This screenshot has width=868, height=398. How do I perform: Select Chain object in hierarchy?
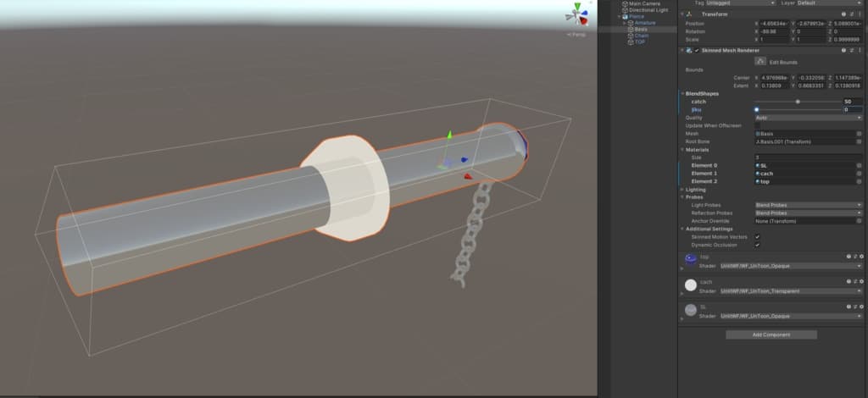tap(642, 36)
